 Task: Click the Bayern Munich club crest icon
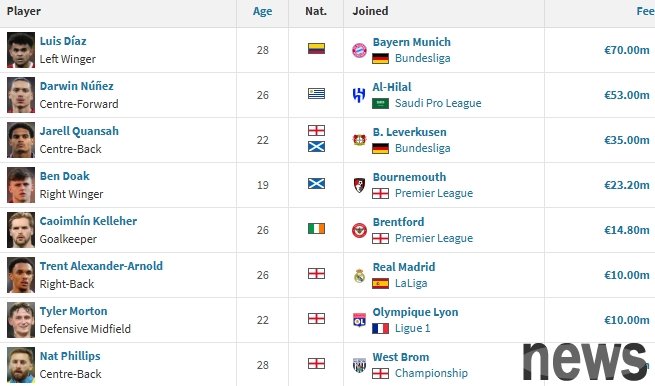359,50
